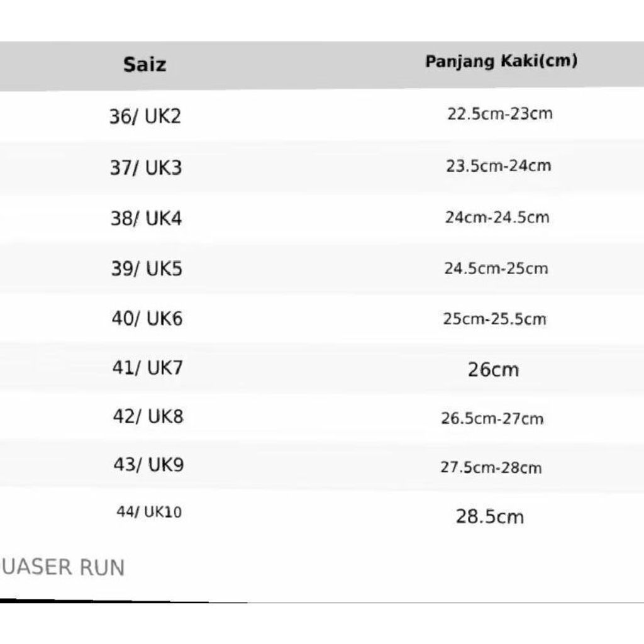Click the 24cm-24.5cm foot length value

[x=497, y=218]
